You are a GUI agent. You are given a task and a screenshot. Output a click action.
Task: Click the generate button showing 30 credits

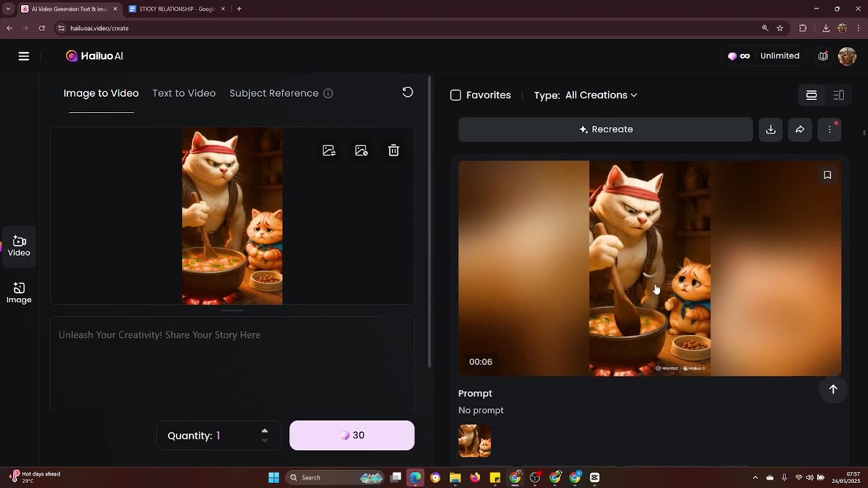(x=352, y=435)
